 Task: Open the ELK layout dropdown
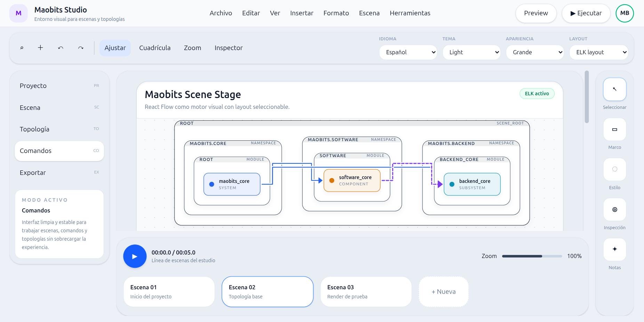click(598, 53)
